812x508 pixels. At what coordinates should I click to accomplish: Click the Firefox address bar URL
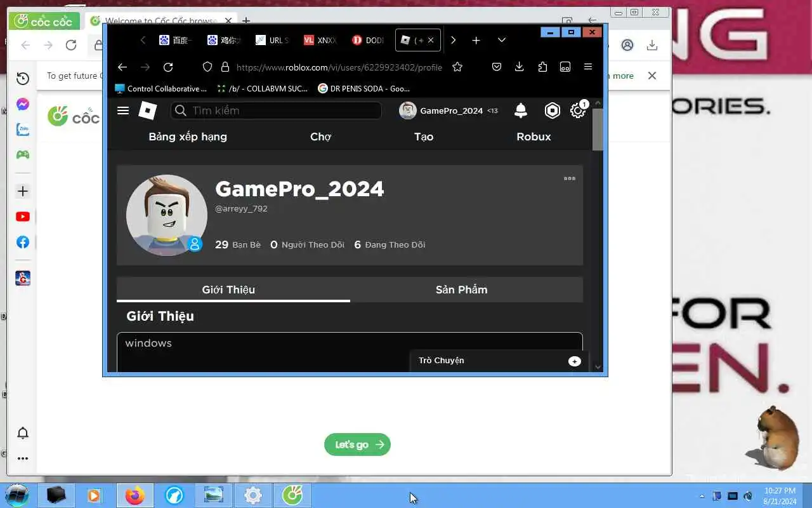point(339,67)
